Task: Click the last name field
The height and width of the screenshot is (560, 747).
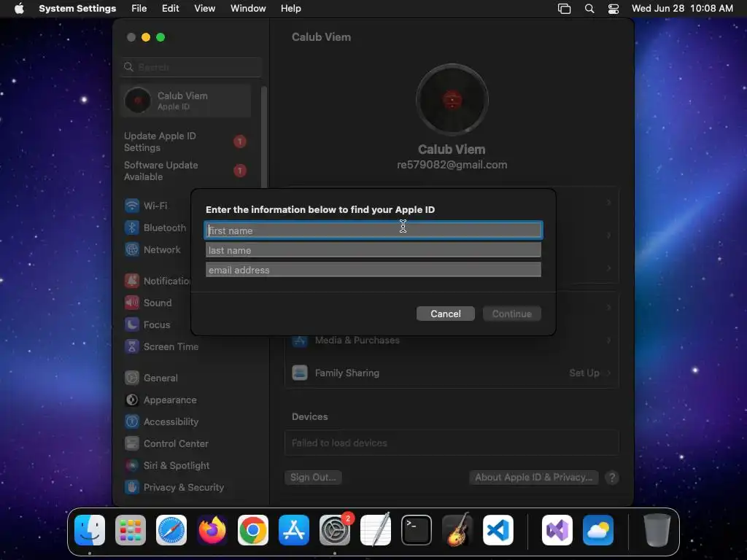Action: 373,250
